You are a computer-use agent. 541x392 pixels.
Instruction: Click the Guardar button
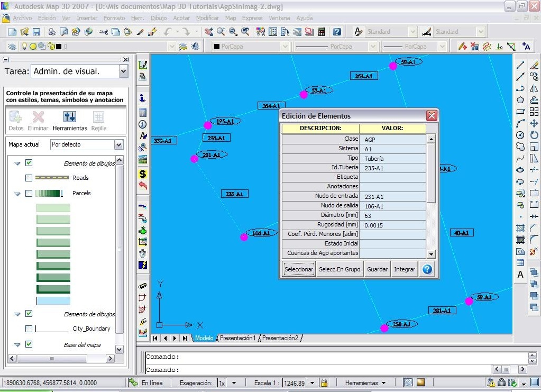tap(378, 269)
